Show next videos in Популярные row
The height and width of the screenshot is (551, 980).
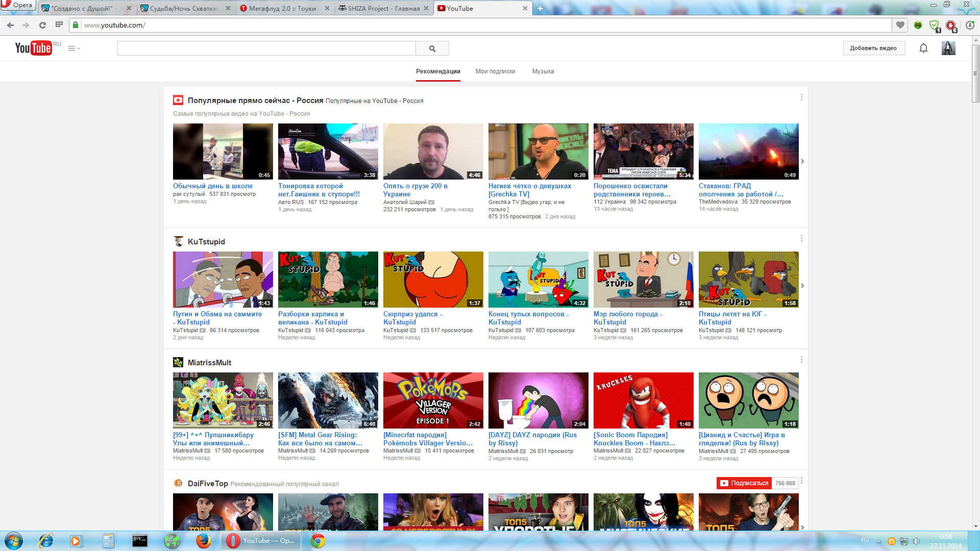[x=802, y=161]
